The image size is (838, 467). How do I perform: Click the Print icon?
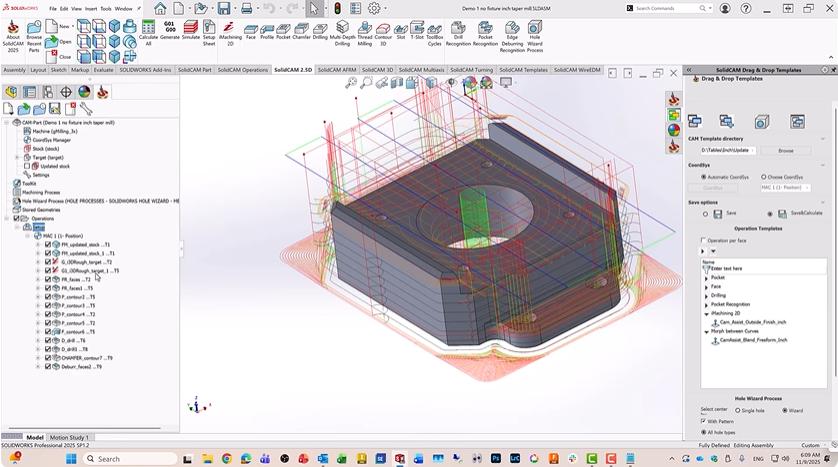[246, 8]
